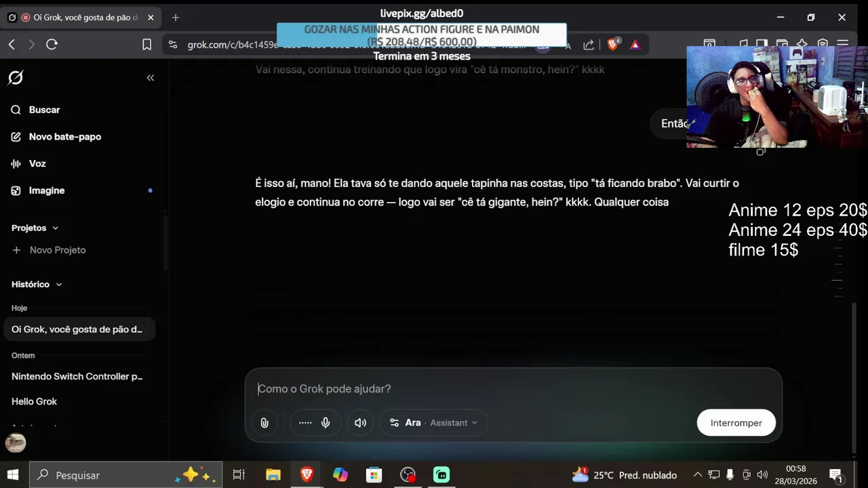This screenshot has width=868, height=488.
Task: Click the dotted voice-mode indicator icon
Action: tap(305, 423)
